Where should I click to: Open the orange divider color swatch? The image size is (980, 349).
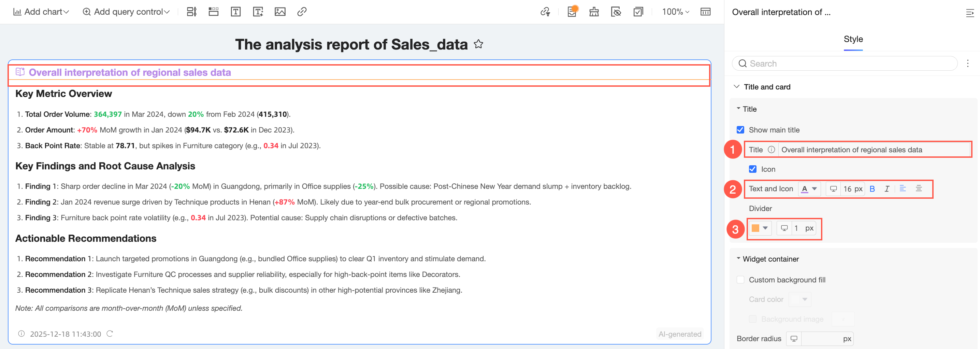760,228
